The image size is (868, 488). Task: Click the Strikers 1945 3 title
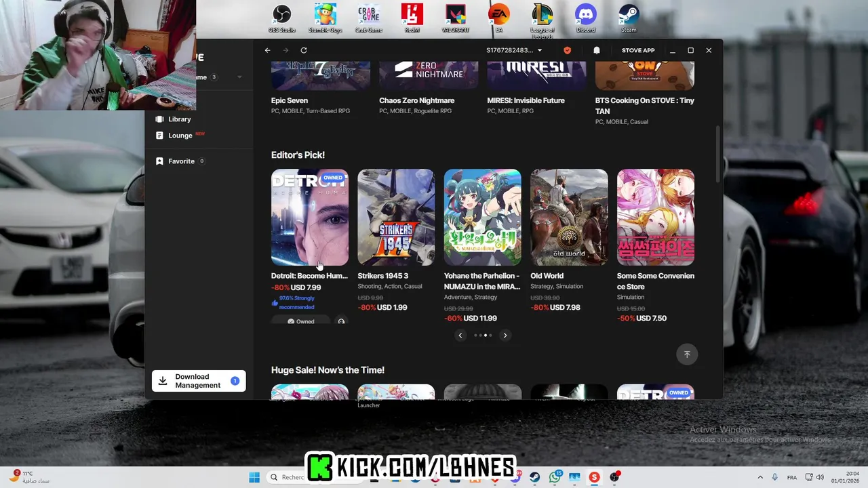[x=383, y=276]
